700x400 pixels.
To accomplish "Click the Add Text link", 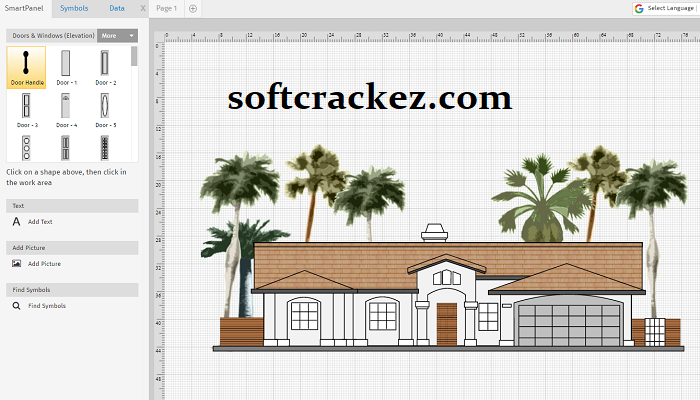I will pyautogui.click(x=40, y=221).
